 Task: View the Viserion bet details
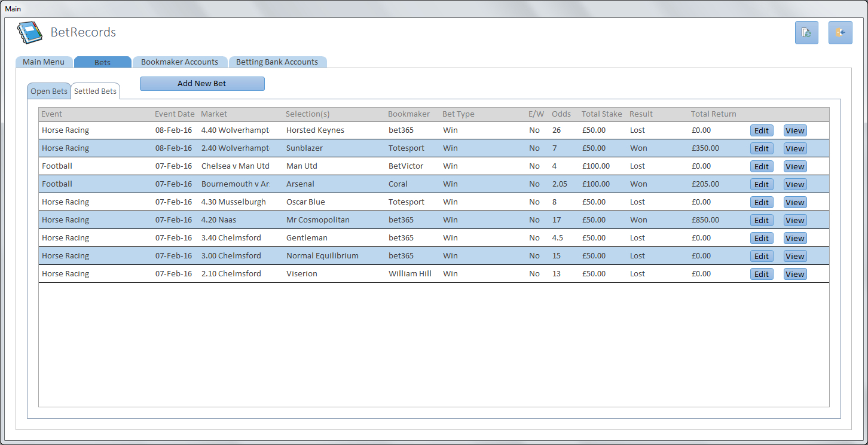(794, 274)
